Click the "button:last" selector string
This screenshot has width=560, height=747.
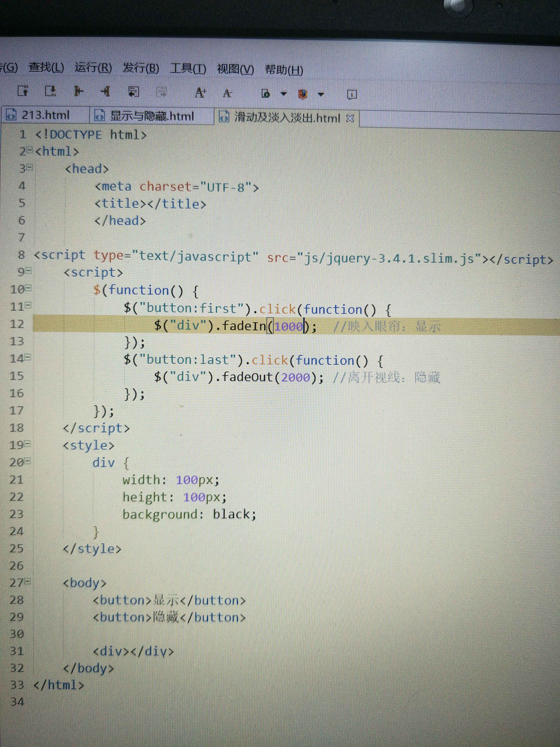(188, 360)
